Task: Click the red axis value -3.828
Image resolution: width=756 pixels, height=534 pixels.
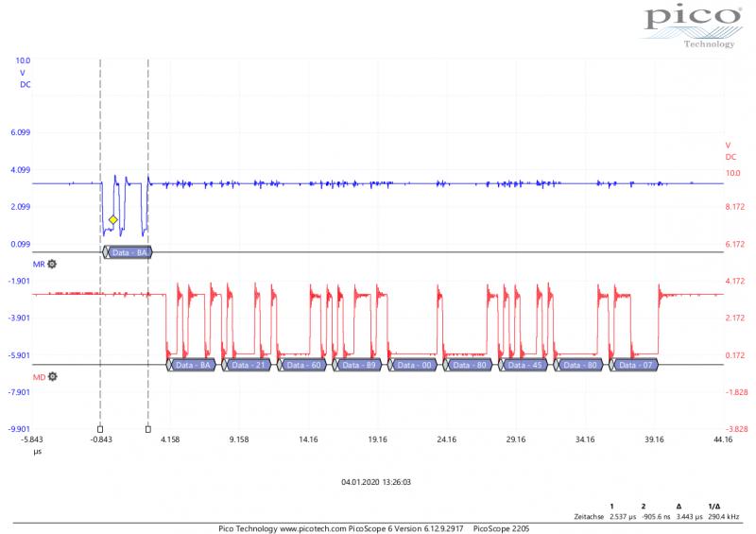Action: click(736, 429)
